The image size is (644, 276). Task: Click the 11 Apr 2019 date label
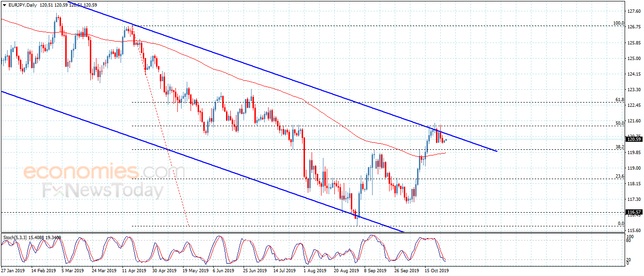135,271
